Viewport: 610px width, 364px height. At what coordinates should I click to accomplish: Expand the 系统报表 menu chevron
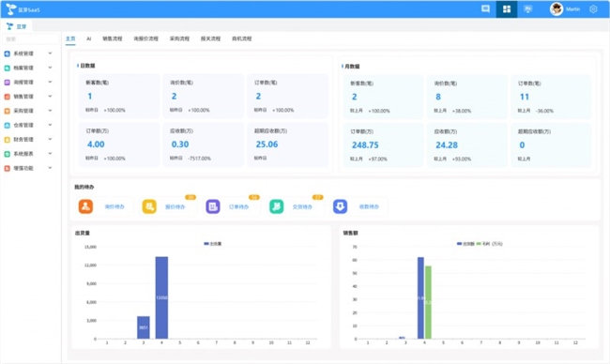point(50,154)
